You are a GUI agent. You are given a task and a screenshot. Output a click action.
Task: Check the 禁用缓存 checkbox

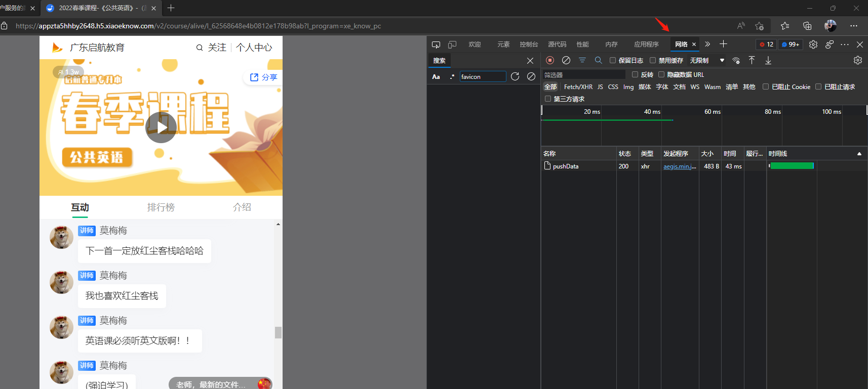653,60
